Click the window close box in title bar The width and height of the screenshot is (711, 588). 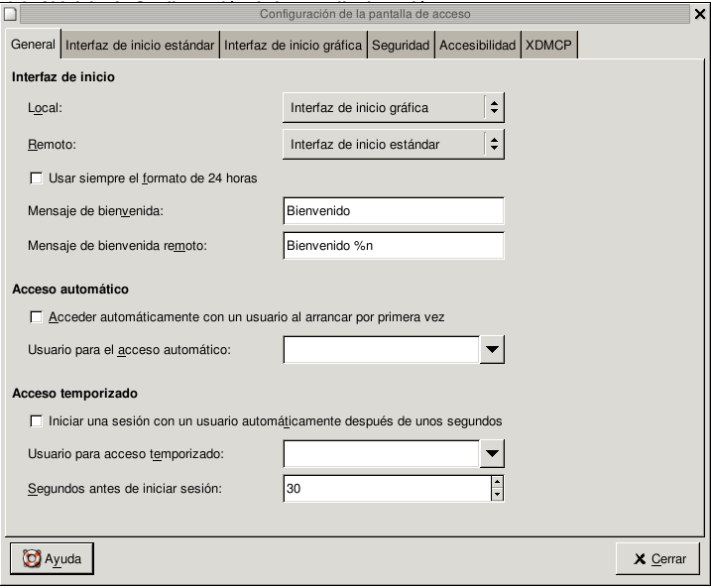pyautogui.click(x=701, y=14)
